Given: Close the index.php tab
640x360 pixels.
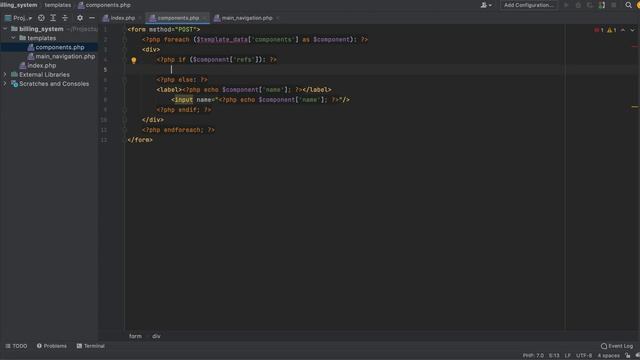Looking at the screenshot, I should 140,18.
